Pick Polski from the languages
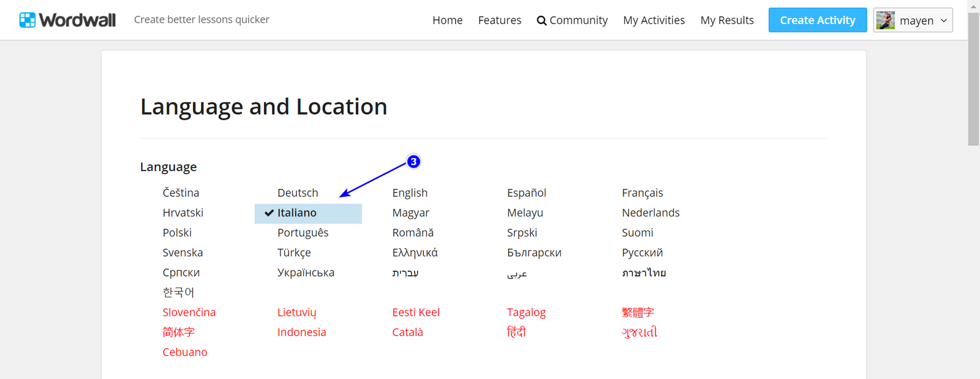 (177, 232)
